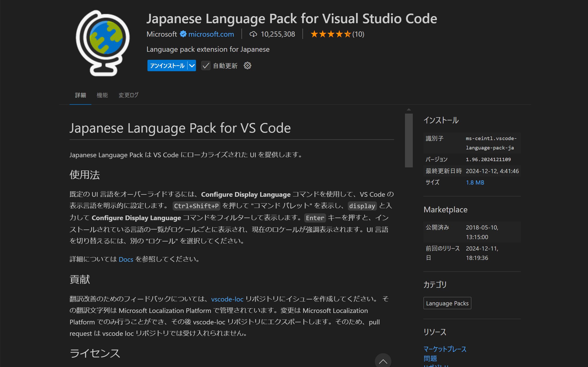Click the scroll-to-top arrow button
Image resolution: width=588 pixels, height=367 pixels.
click(383, 361)
